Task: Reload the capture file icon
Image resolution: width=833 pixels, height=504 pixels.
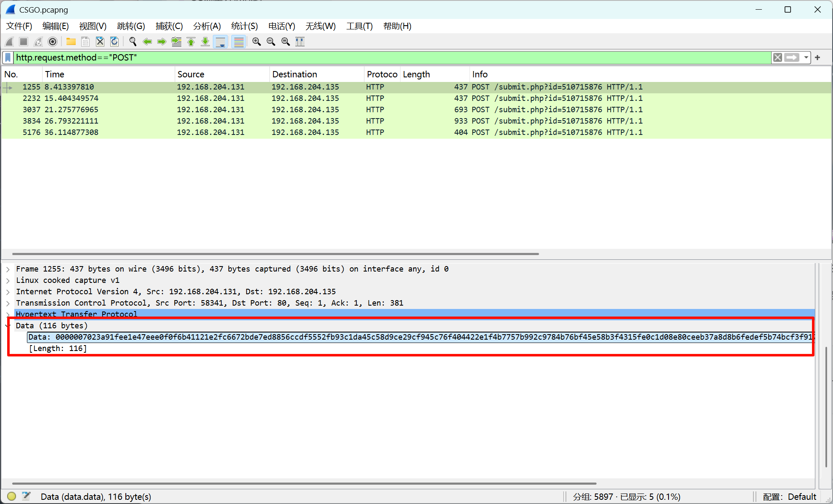Action: [x=114, y=42]
